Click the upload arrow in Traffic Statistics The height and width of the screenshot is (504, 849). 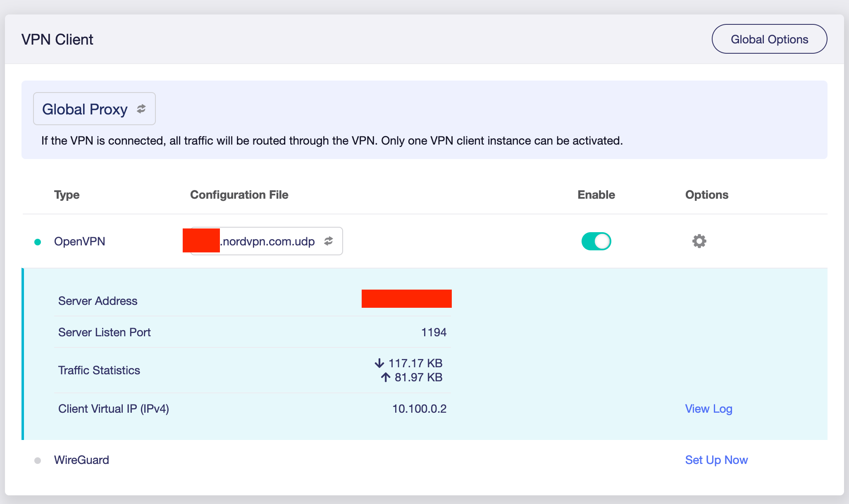(x=385, y=377)
